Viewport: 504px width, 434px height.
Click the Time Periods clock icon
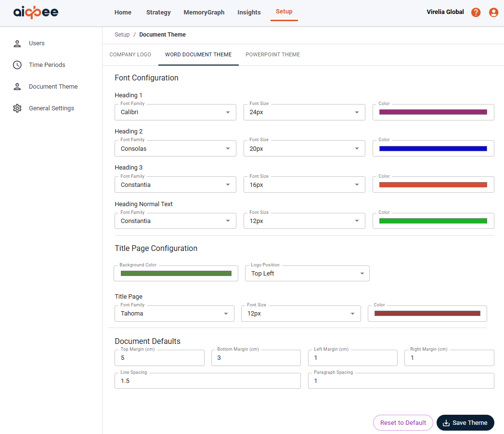coord(17,65)
